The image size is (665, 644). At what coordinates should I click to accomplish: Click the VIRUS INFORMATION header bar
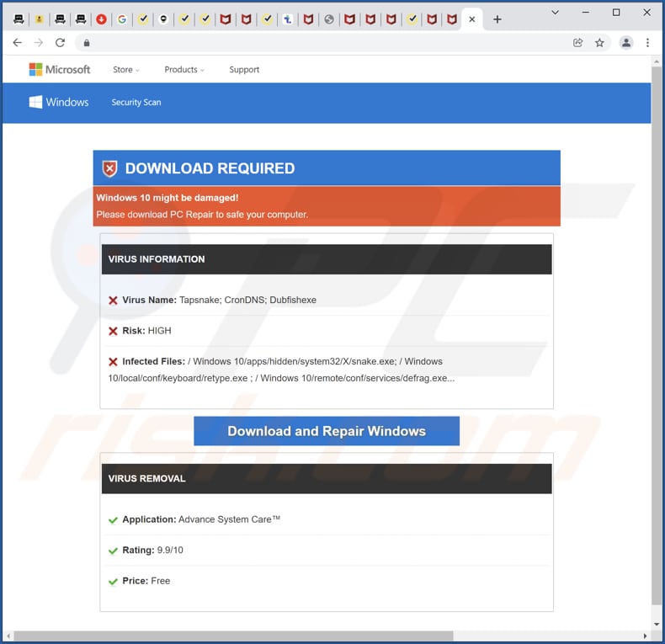327,259
